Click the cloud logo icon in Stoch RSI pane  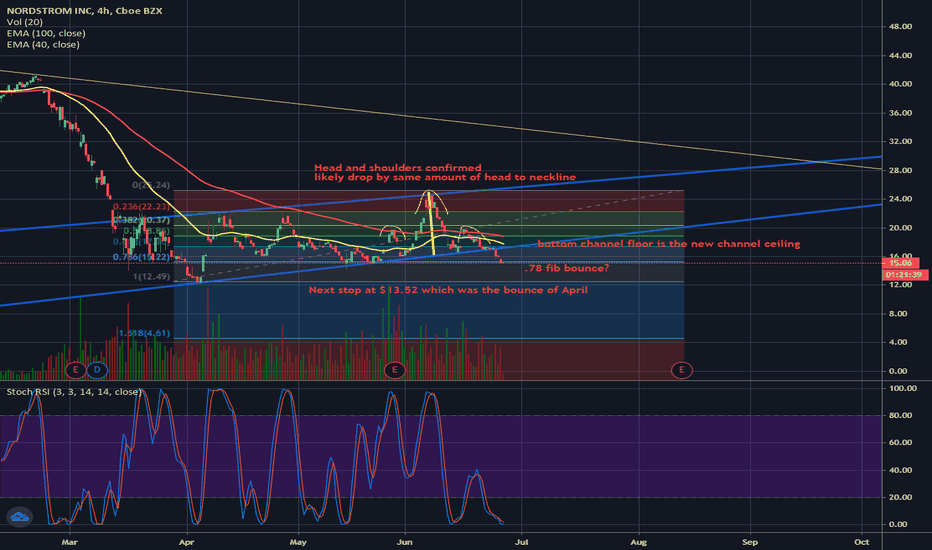19,517
